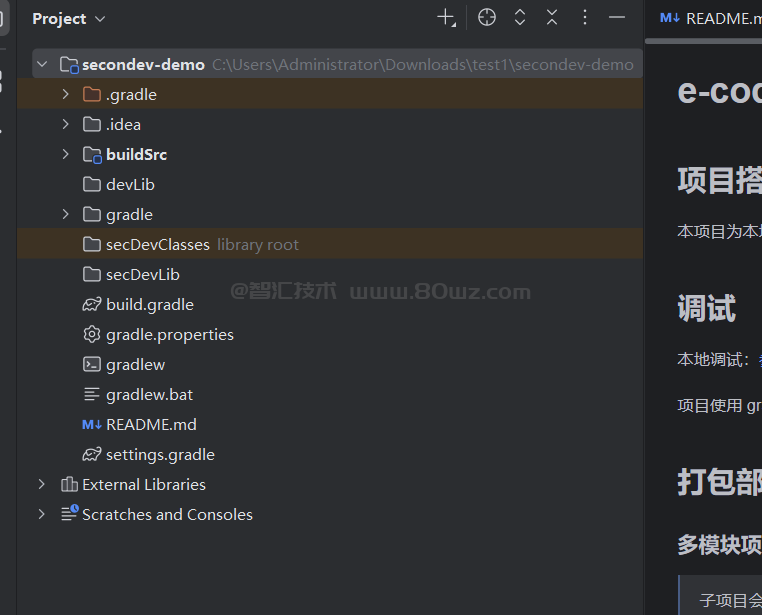Select settings.gradle file
The image size is (762, 615).
point(160,454)
